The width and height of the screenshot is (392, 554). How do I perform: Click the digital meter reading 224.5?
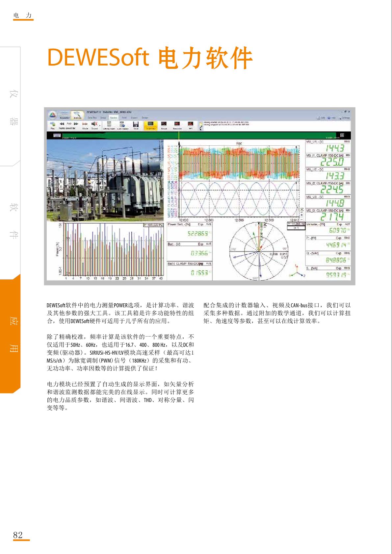[x=332, y=189]
